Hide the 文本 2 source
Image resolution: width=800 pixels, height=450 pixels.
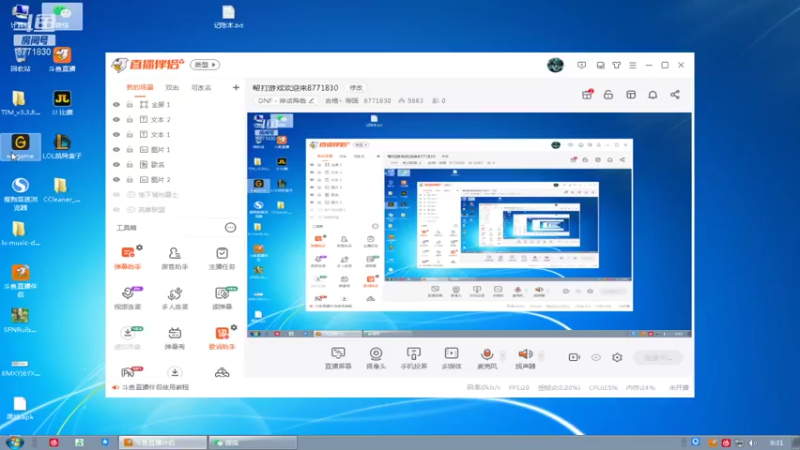pos(116,119)
